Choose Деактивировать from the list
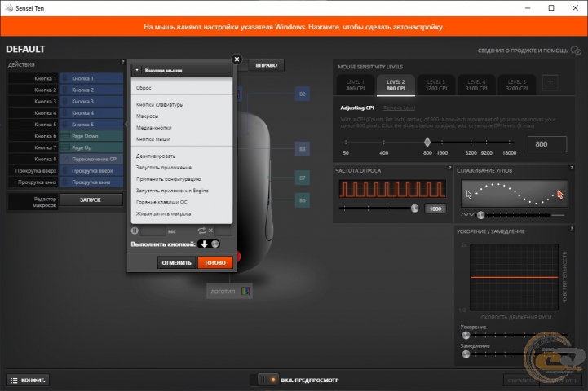The width and height of the screenshot is (588, 391). (x=182, y=156)
